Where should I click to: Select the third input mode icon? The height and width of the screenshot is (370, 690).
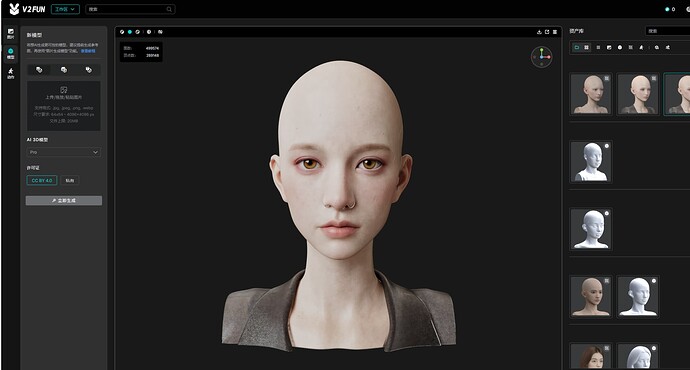(88, 70)
